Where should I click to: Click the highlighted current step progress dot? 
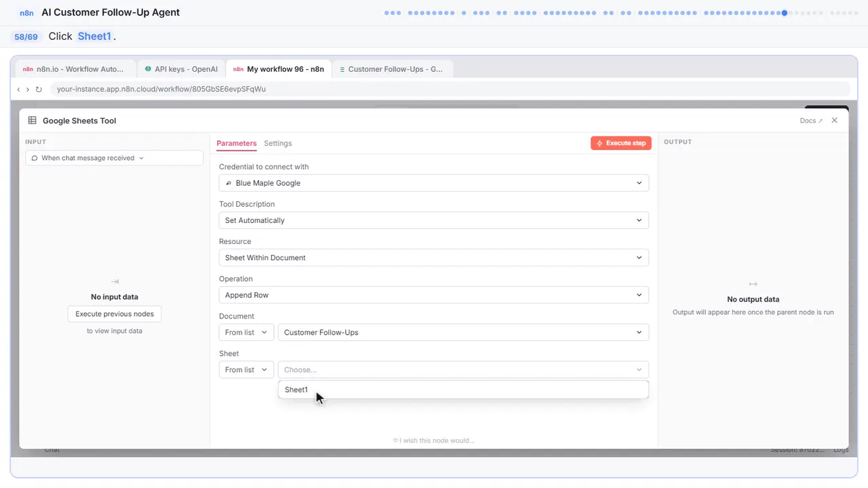coord(785,13)
